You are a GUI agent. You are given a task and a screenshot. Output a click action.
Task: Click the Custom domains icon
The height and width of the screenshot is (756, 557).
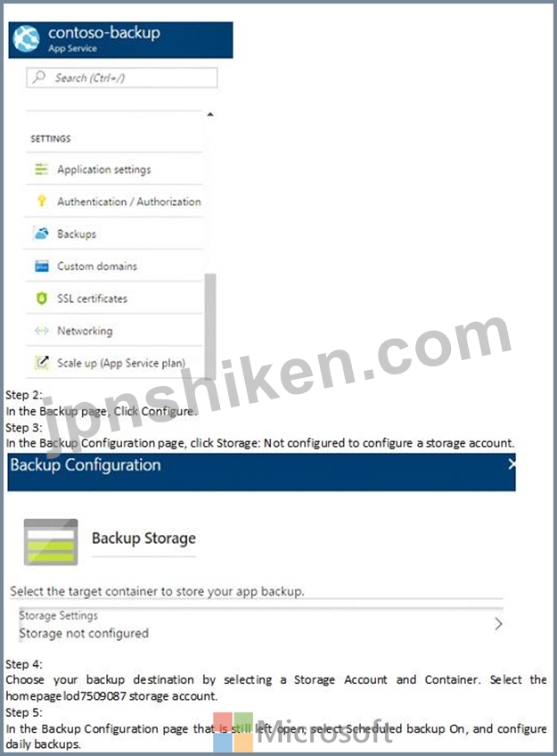41,266
